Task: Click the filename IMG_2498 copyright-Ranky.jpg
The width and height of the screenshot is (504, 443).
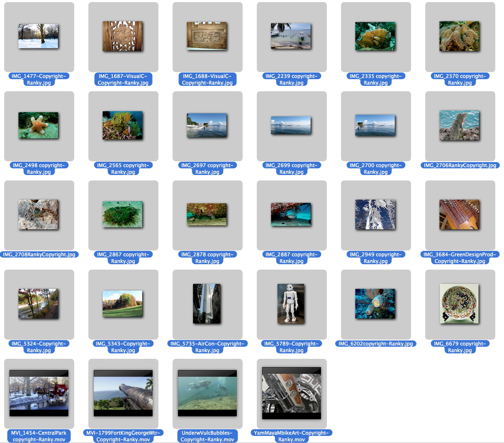Action: click(x=39, y=168)
